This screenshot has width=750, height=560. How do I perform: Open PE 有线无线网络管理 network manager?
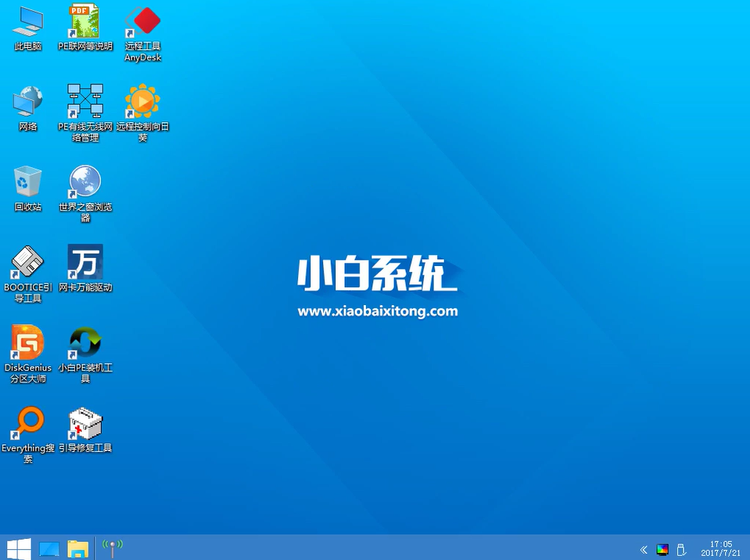[x=84, y=100]
